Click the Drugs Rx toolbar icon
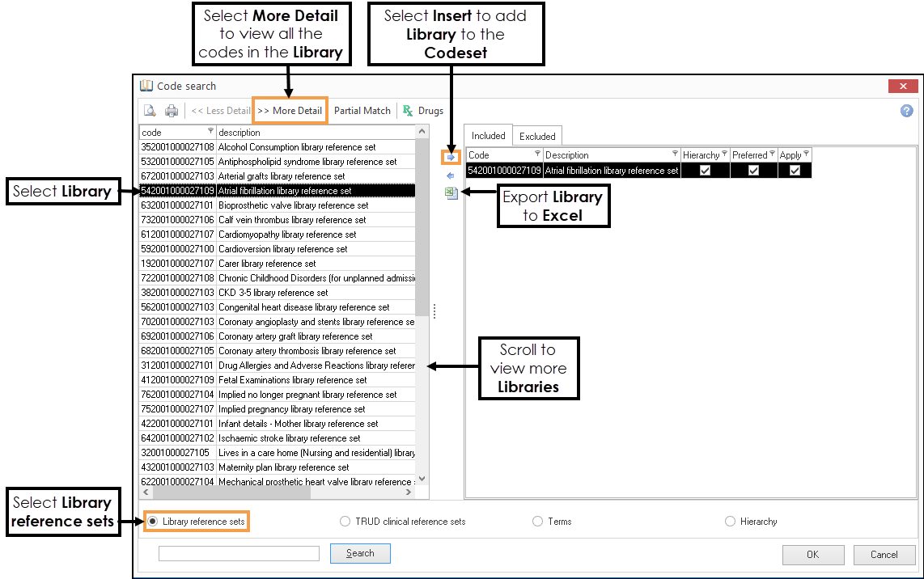The image size is (924, 579). 408,111
